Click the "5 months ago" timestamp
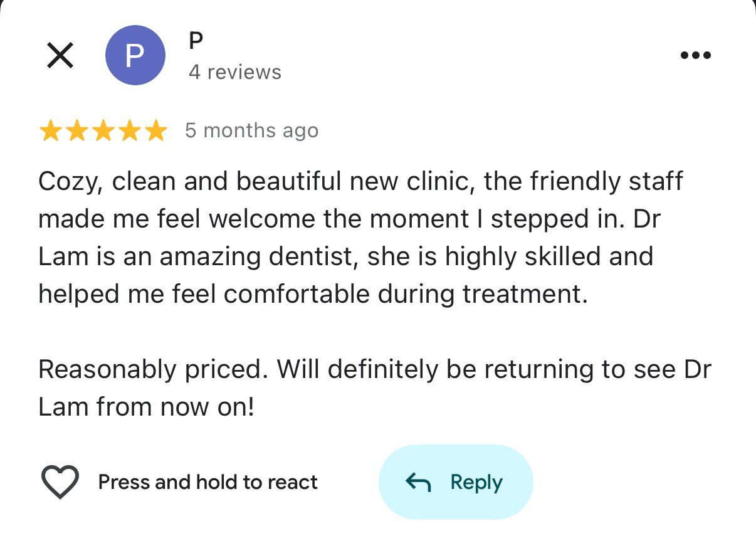This screenshot has width=756, height=551. [x=251, y=130]
